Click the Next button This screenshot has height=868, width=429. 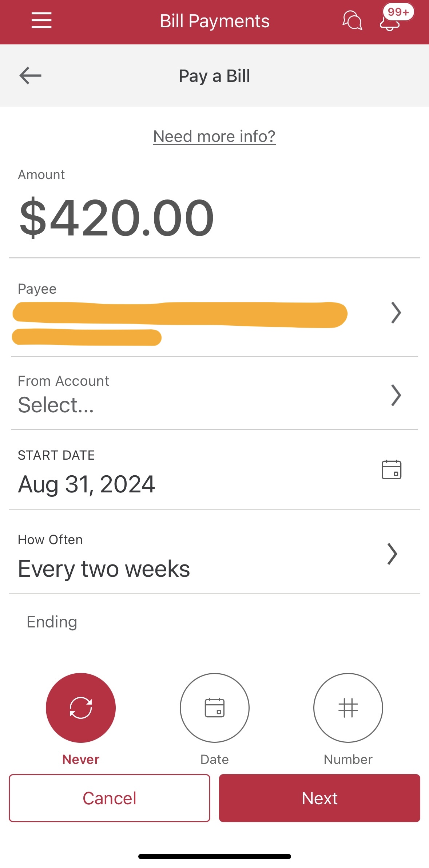coord(319,798)
